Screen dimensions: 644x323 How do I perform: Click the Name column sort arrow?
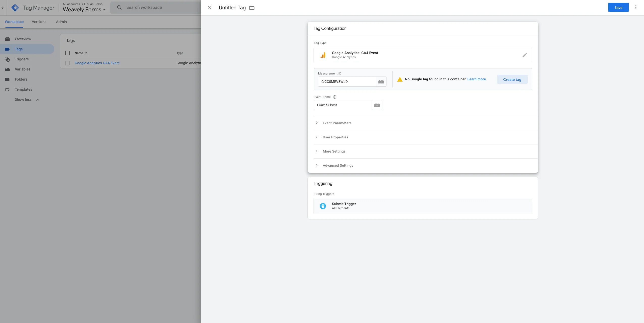pyautogui.click(x=86, y=53)
